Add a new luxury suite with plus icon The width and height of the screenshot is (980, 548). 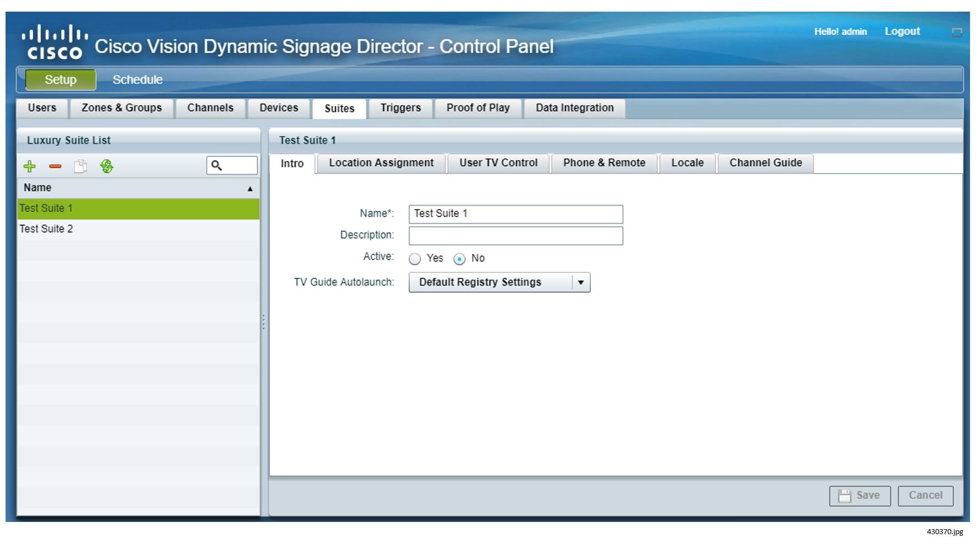[29, 166]
